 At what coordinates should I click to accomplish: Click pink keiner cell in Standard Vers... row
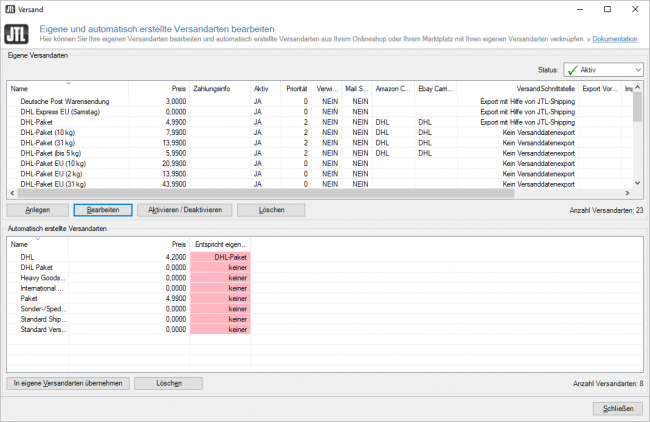tap(220, 330)
